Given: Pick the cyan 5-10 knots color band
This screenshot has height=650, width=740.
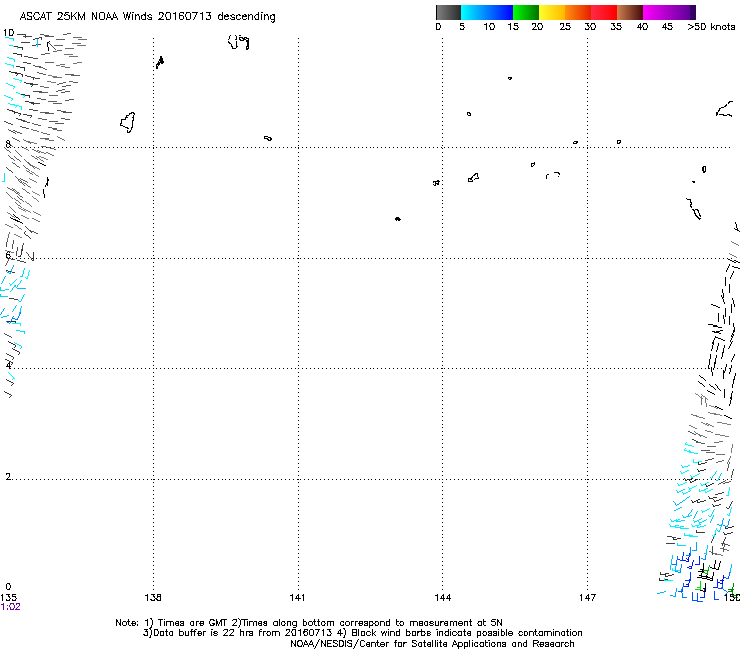Looking at the screenshot, I should tap(474, 12).
